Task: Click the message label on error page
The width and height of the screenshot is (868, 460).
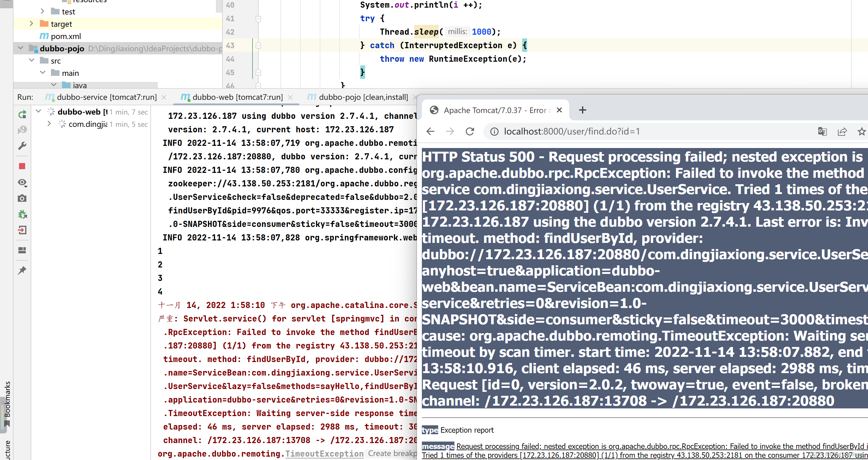Action: coord(438,446)
